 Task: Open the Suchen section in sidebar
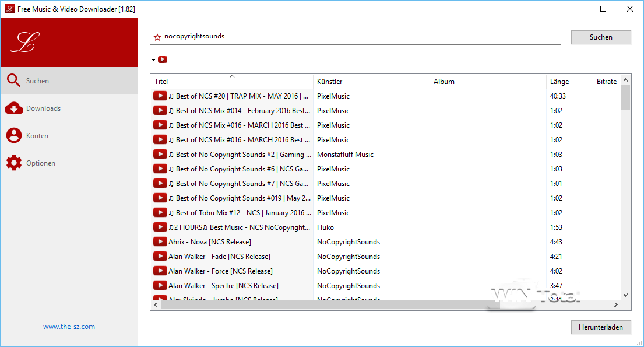pos(69,81)
